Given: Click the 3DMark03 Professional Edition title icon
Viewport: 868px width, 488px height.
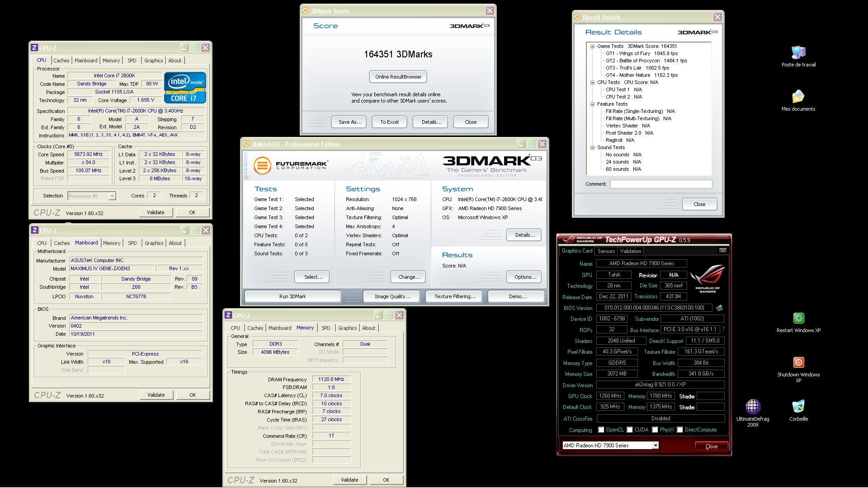Looking at the screenshot, I should (246, 144).
